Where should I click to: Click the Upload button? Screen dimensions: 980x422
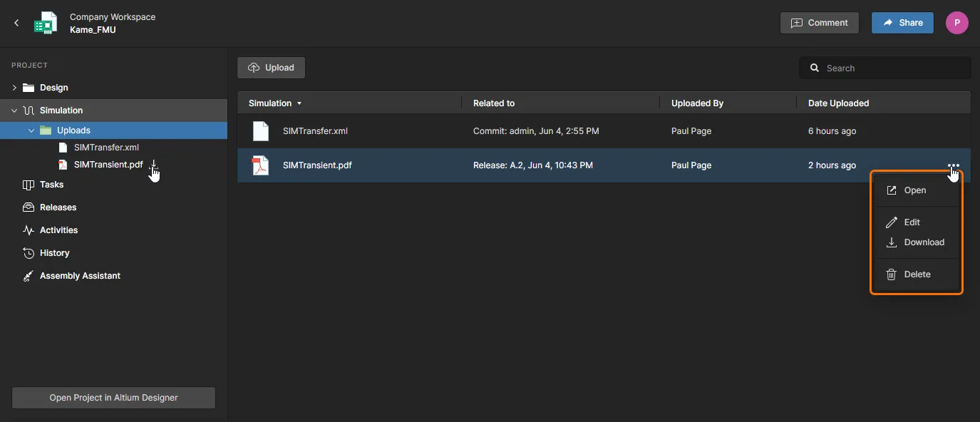tap(271, 68)
